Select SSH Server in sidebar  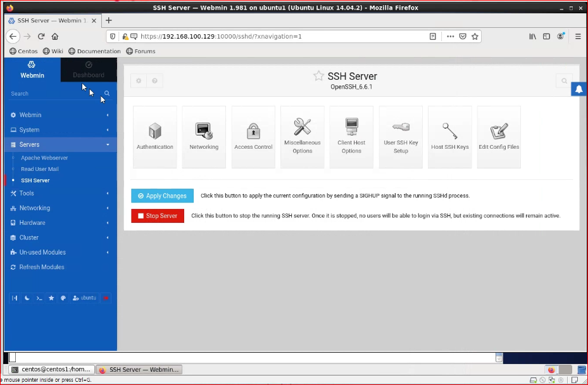click(35, 180)
